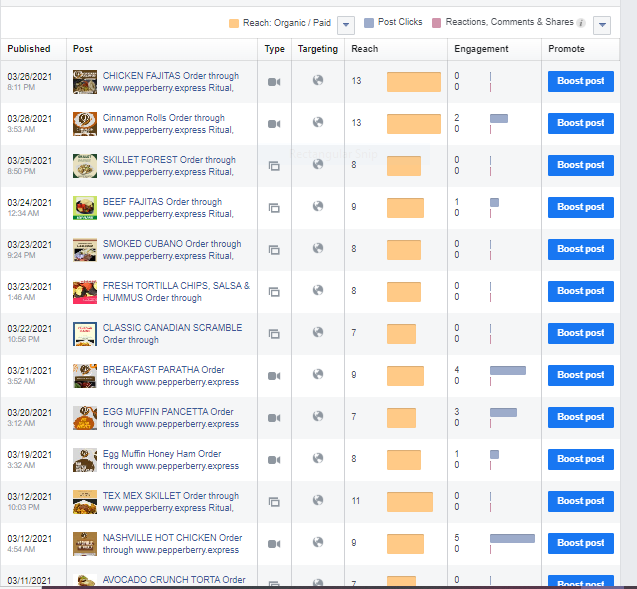Click the globe targeting icon for Egg Muffin Honey Ham
The width and height of the screenshot is (637, 589).
pos(318,458)
